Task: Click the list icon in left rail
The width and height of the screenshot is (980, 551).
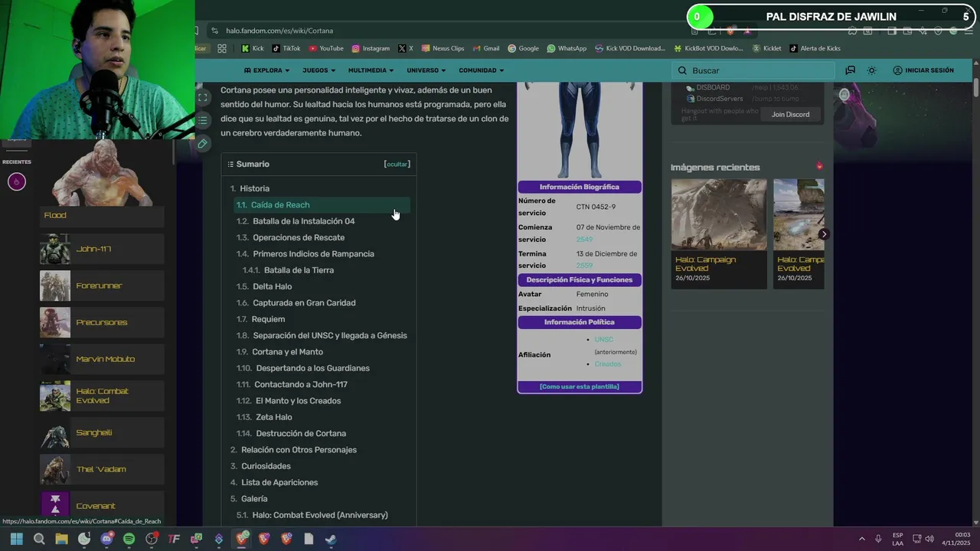Action: click(x=202, y=120)
